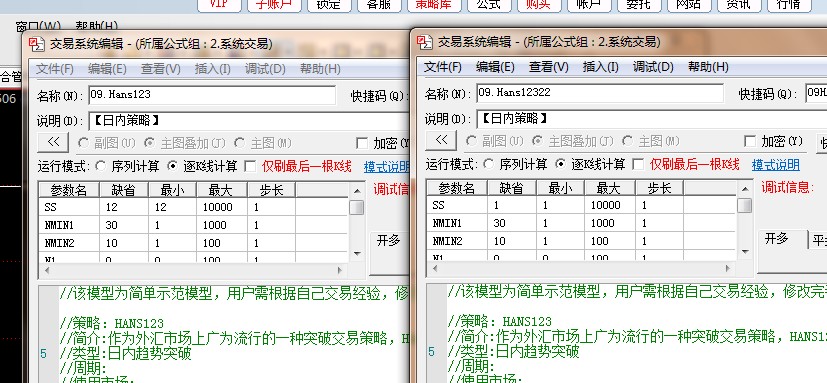Click the title icon of the 09.Hans12322 editor window
The image size is (827, 383).
425,42
